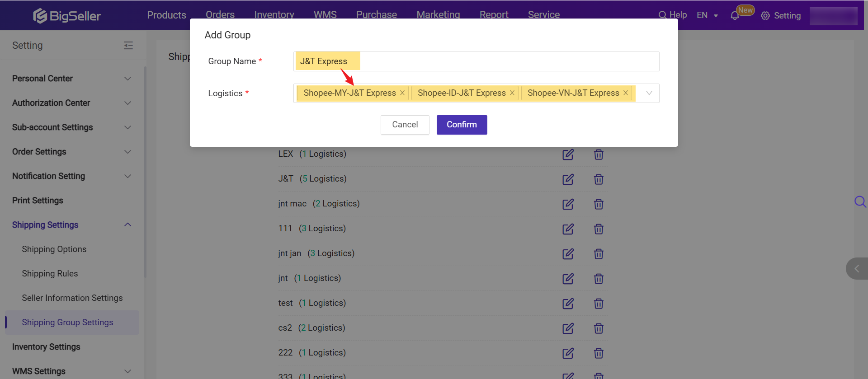868x379 pixels.
Task: Open the notification bell
Action: [x=735, y=16]
